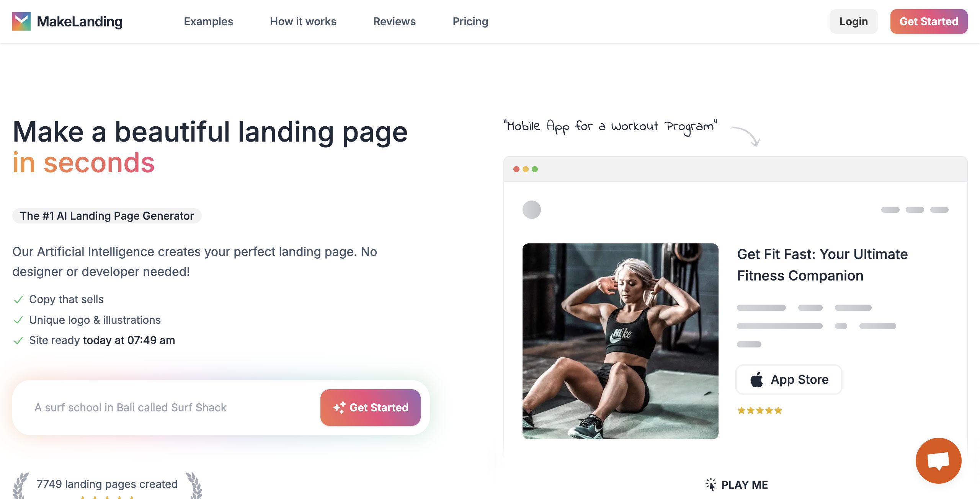Click the header Get Started button
This screenshot has height=499, width=980.
click(929, 21)
